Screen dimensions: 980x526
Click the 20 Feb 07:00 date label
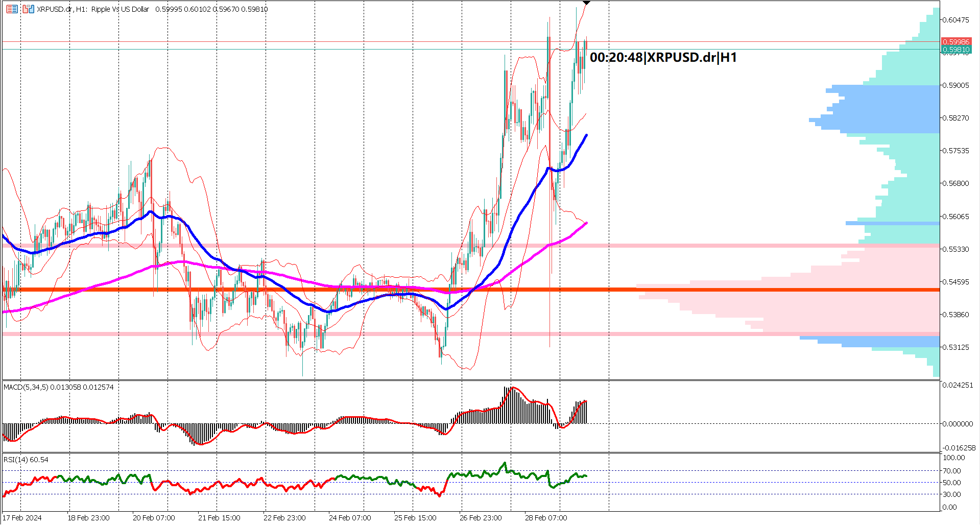pyautogui.click(x=154, y=518)
